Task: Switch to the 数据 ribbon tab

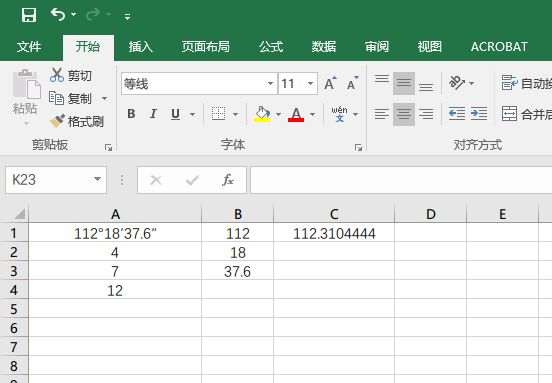Action: point(324,46)
